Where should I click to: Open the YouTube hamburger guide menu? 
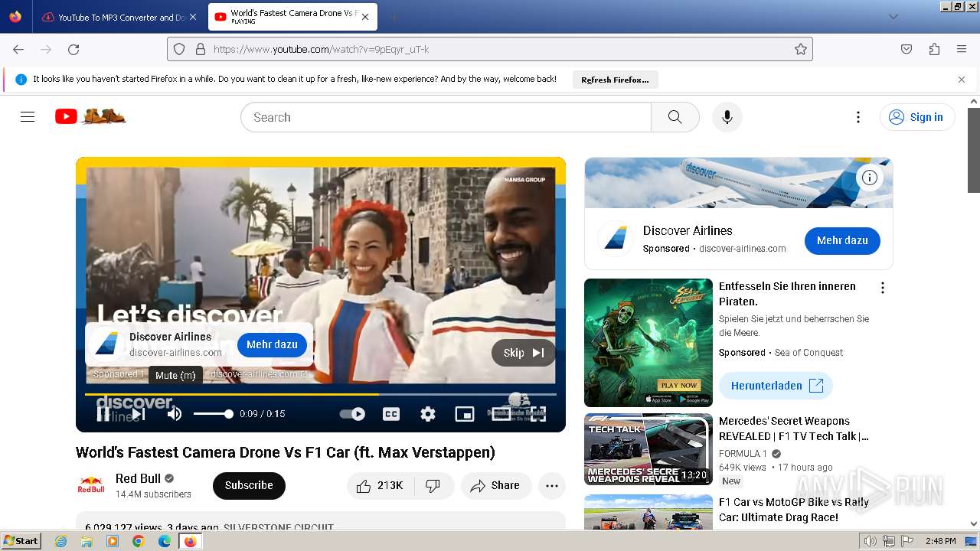coord(28,117)
